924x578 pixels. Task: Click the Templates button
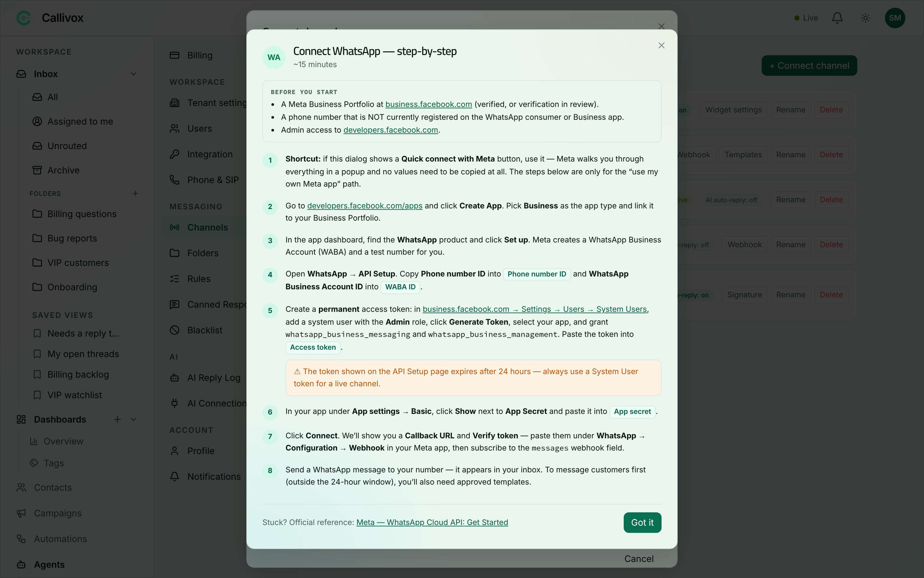click(743, 155)
